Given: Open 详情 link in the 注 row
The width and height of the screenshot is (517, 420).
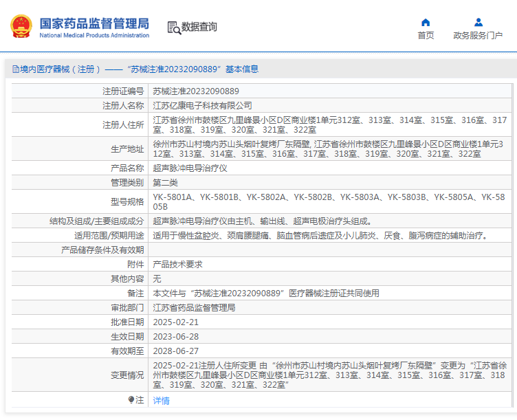Looking at the screenshot, I should [x=162, y=401].
